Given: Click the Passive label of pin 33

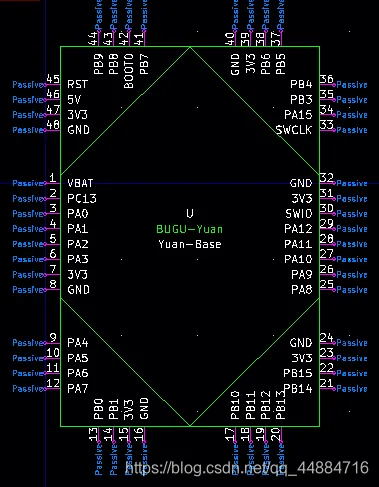Looking at the screenshot, I should [x=352, y=130].
